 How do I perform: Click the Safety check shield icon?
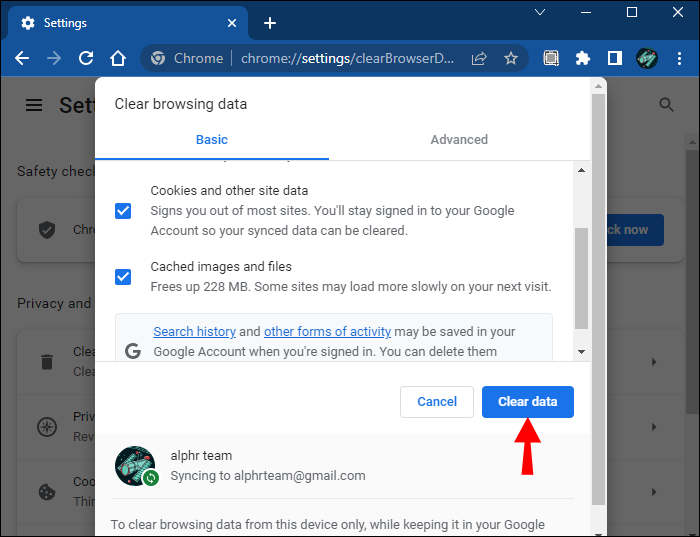tap(47, 230)
